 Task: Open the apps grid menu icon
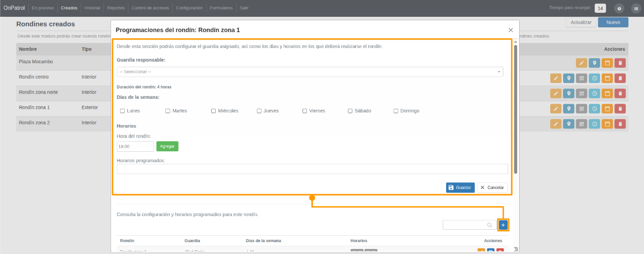click(x=636, y=8)
